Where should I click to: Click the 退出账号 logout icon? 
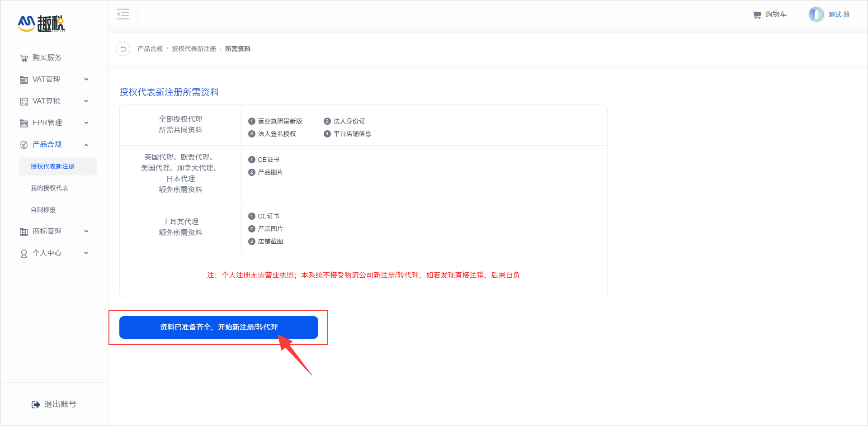36,405
